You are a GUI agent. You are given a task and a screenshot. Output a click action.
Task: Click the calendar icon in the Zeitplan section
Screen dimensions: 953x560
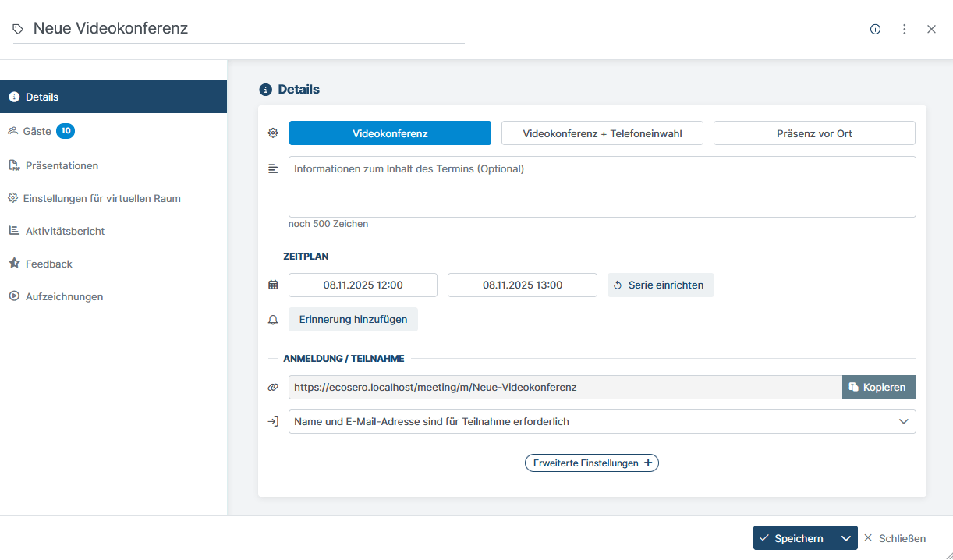273,284
